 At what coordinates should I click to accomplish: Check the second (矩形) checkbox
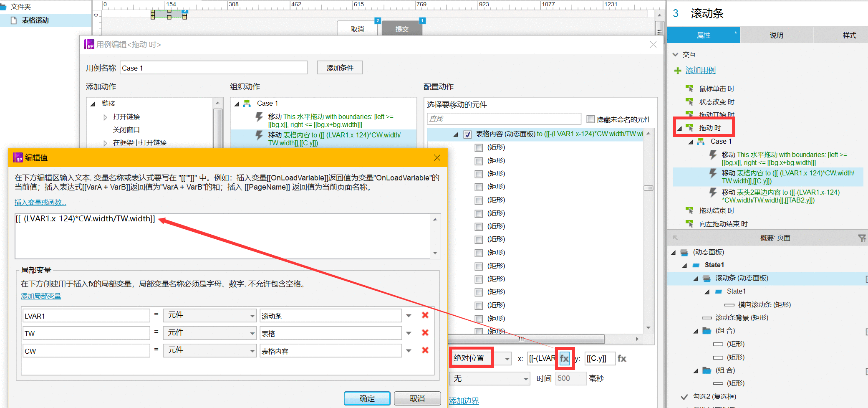(x=479, y=161)
